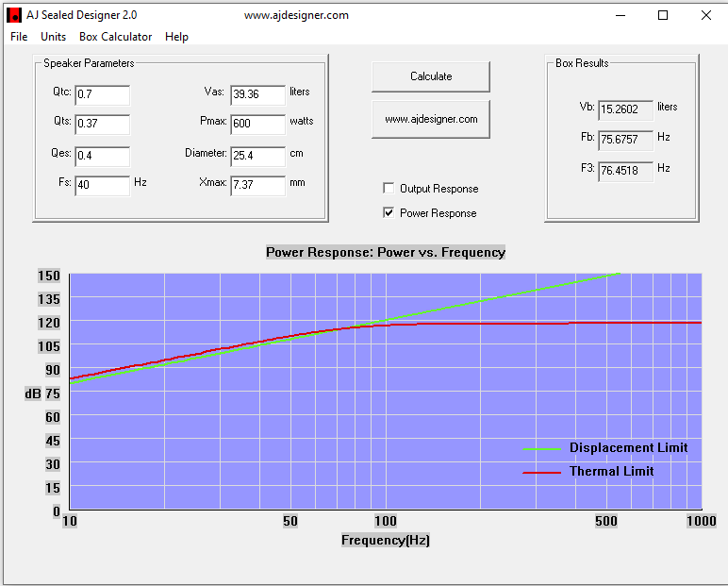Screen dimensions: 728x586
Task: Select the Qts value field
Action: point(102,124)
